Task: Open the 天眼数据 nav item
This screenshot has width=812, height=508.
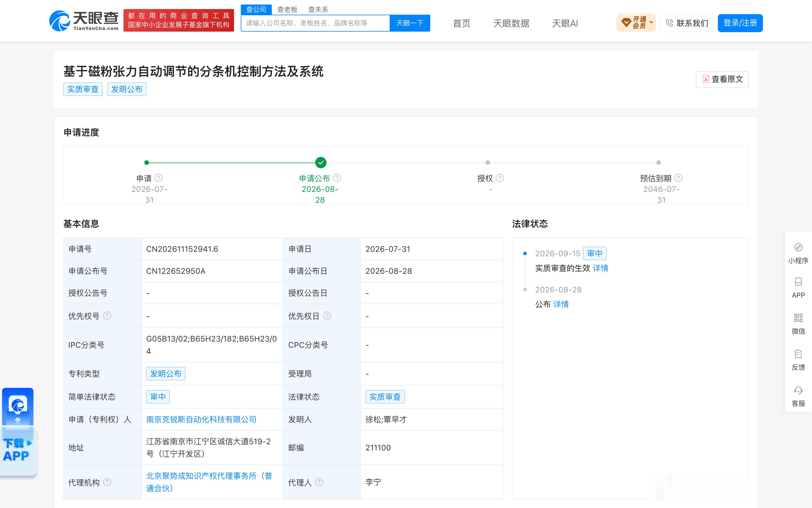Action: [511, 23]
